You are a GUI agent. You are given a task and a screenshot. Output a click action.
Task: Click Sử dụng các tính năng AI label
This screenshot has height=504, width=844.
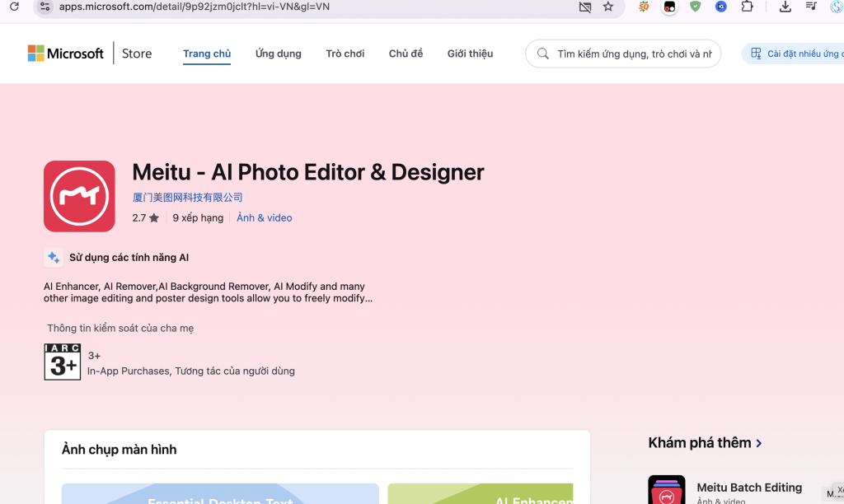click(x=129, y=258)
